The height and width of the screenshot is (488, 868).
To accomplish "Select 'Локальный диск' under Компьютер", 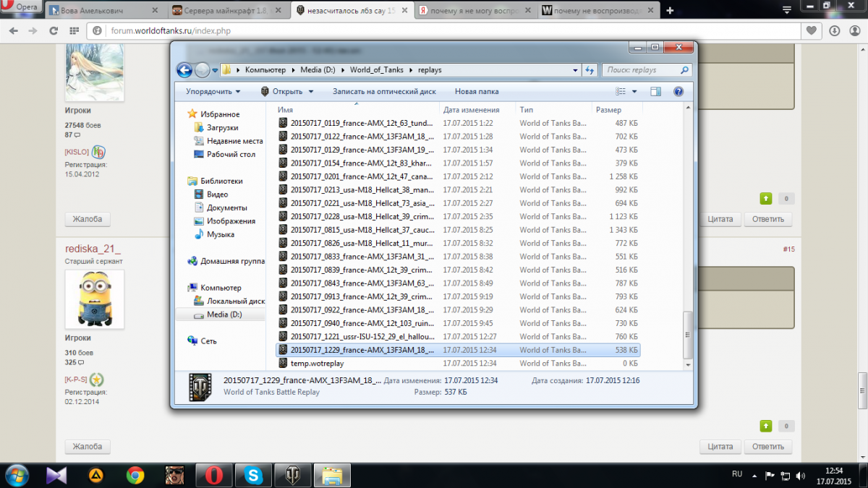I will pos(236,301).
